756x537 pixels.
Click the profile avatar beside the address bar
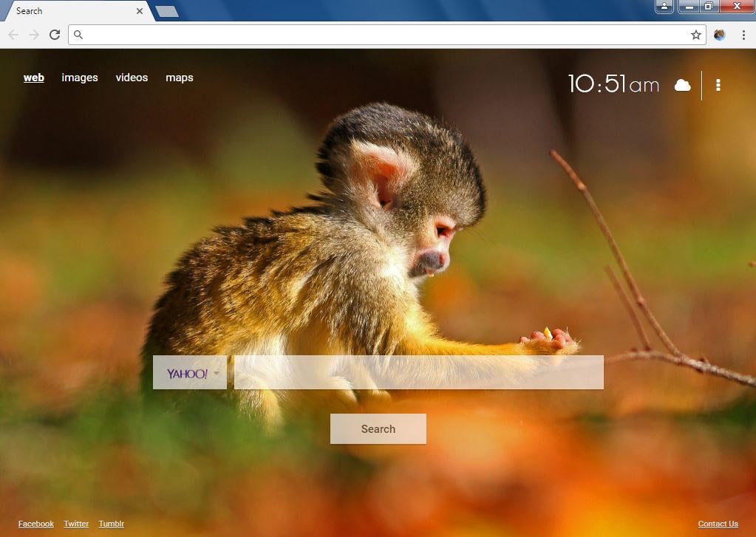719,35
